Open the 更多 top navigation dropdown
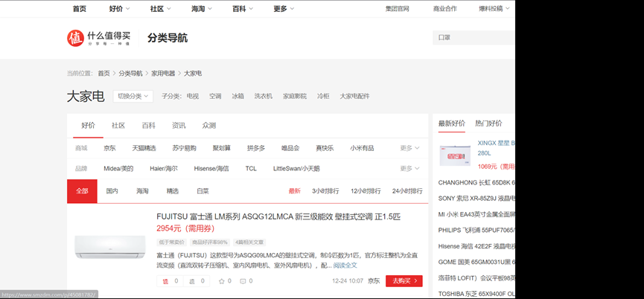The width and height of the screenshot is (644, 299). pos(284,9)
